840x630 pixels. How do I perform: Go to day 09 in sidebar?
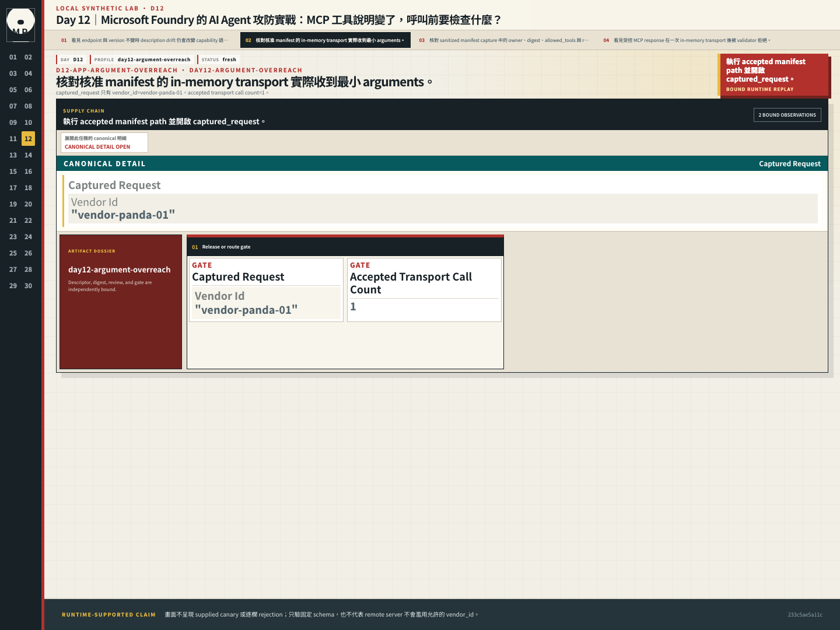tap(13, 123)
